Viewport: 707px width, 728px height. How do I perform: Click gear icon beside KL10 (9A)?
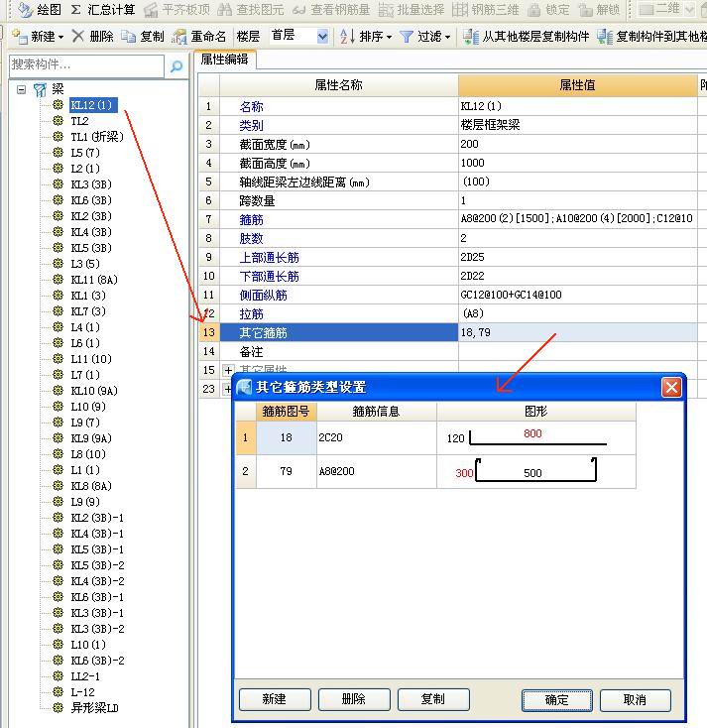click(59, 390)
